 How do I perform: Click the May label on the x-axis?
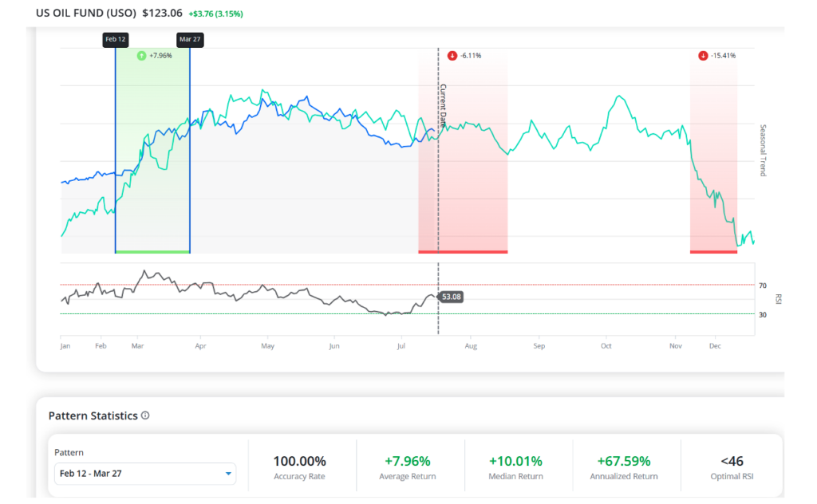pyautogui.click(x=267, y=346)
